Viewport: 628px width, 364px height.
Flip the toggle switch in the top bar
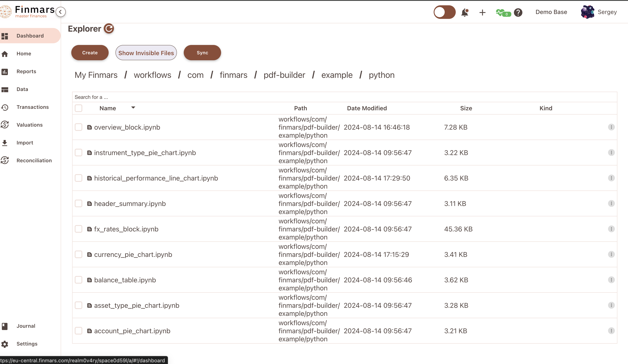(x=444, y=12)
